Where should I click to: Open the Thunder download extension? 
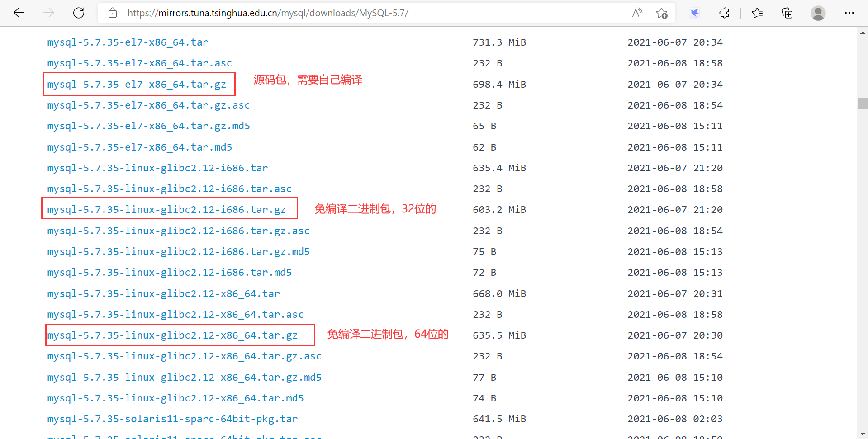(694, 13)
